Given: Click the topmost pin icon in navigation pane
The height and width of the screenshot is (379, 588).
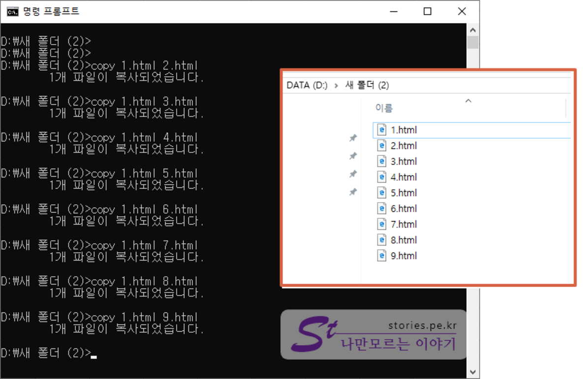Looking at the screenshot, I should (x=353, y=138).
